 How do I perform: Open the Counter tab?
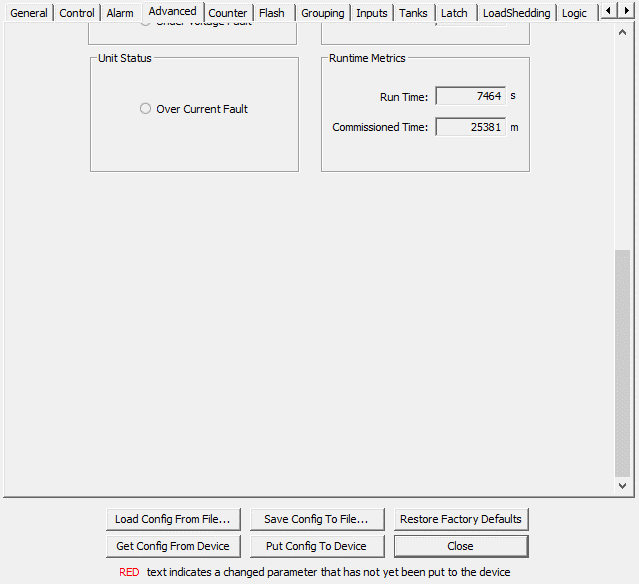(228, 13)
